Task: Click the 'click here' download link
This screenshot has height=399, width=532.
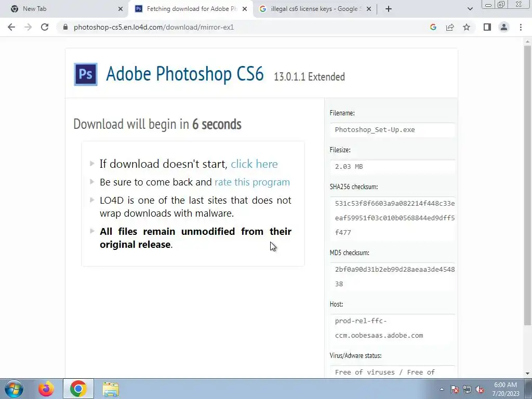Action: pyautogui.click(x=254, y=164)
